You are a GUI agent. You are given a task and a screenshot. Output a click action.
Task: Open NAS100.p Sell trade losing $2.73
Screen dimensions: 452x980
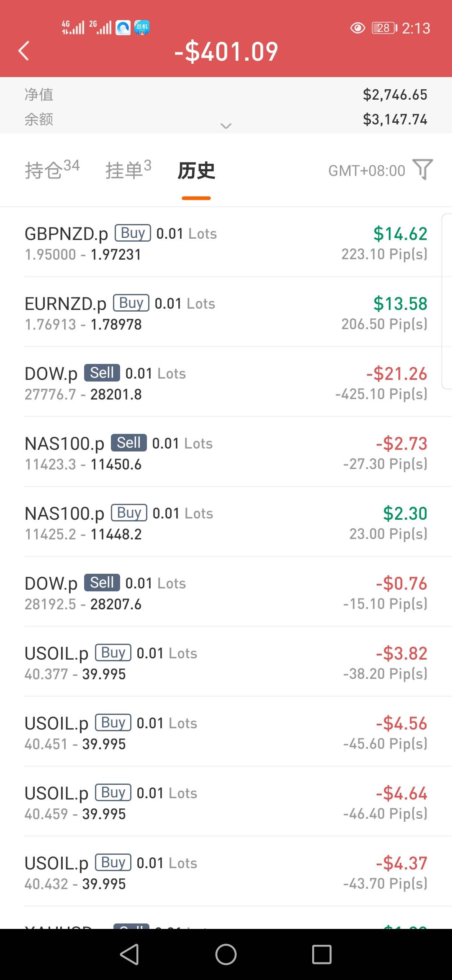coord(226,453)
